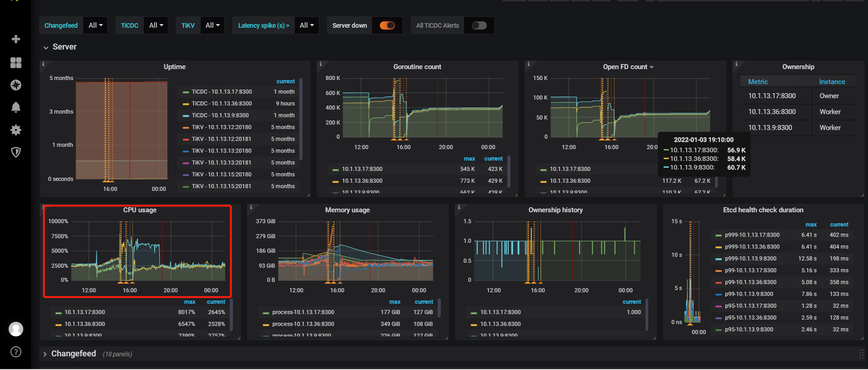Open the TiKV All dropdown
This screenshot has height=370, width=868.
pos(212,25)
